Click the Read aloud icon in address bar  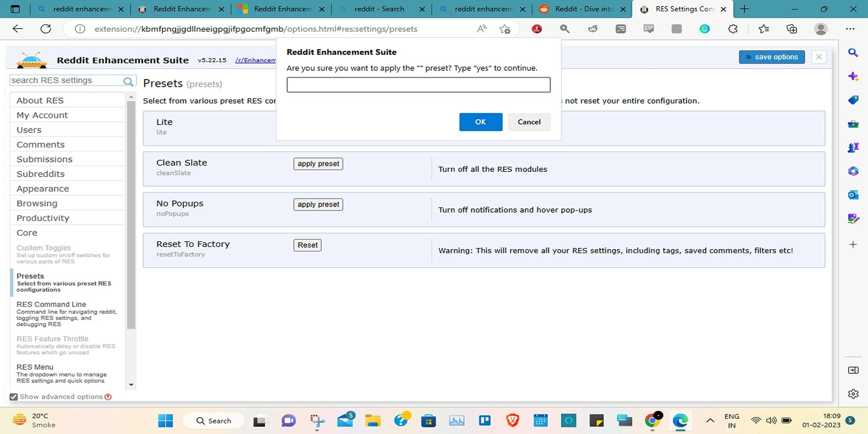click(x=482, y=29)
